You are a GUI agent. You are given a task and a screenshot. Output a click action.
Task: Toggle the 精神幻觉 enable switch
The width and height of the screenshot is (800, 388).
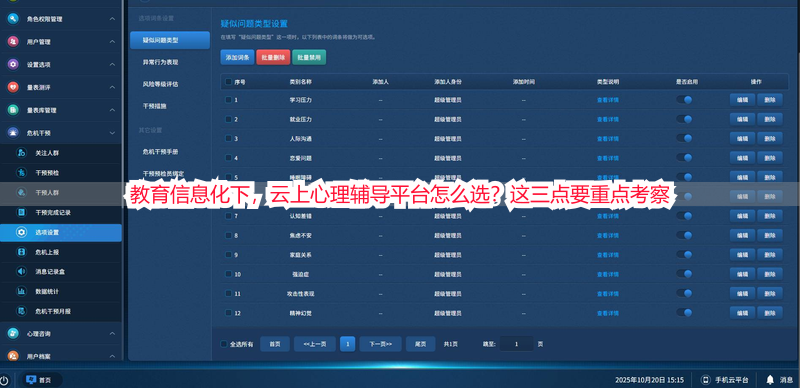click(684, 312)
